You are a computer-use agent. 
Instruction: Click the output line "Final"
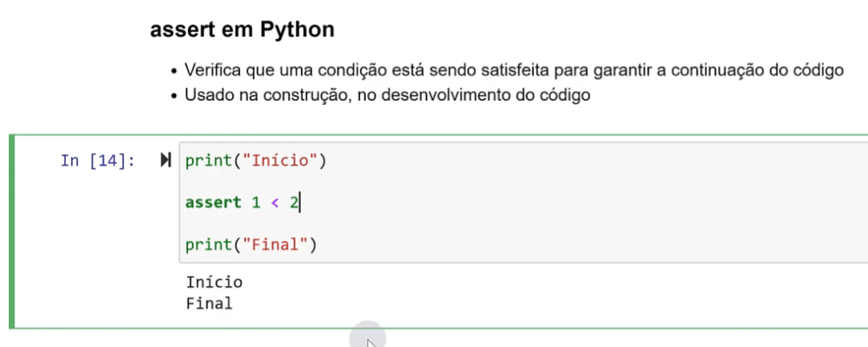coord(209,304)
